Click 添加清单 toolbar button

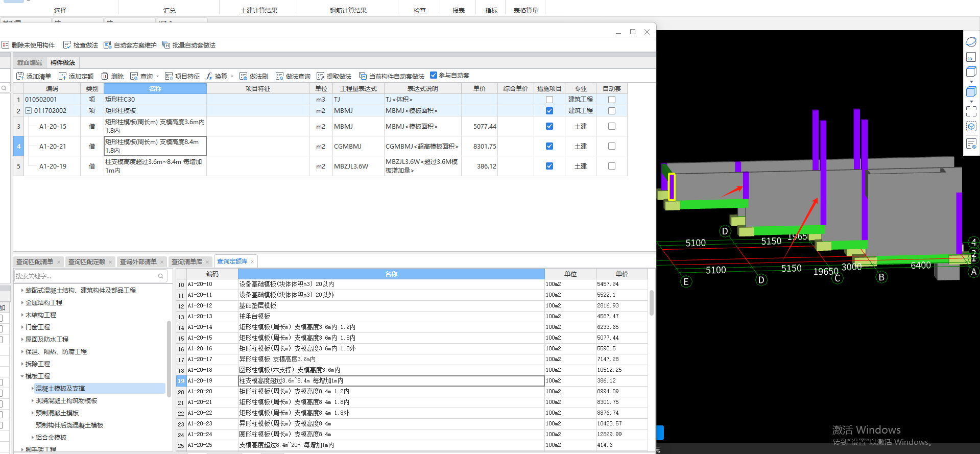click(x=34, y=76)
